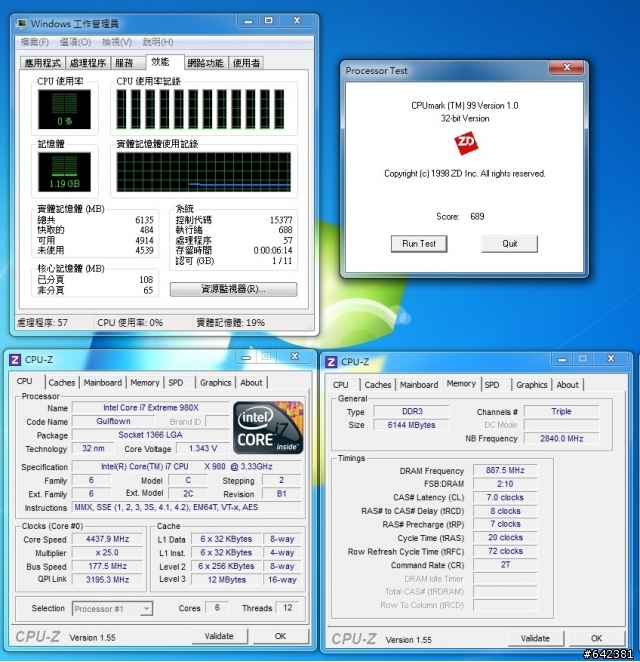Switch to the 處理程序 tab
The height and width of the screenshot is (662, 640).
pos(88,63)
